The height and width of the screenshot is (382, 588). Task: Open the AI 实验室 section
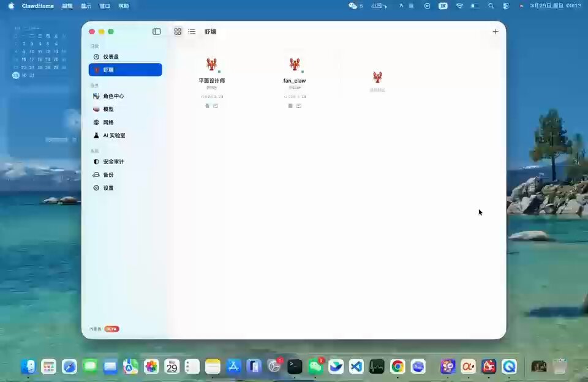tap(113, 135)
